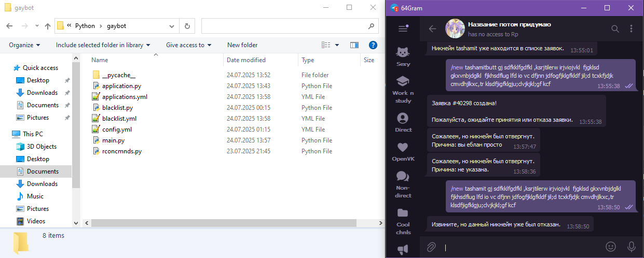Toggle the preview pane button
The width and height of the screenshot is (644, 258).
click(354, 45)
